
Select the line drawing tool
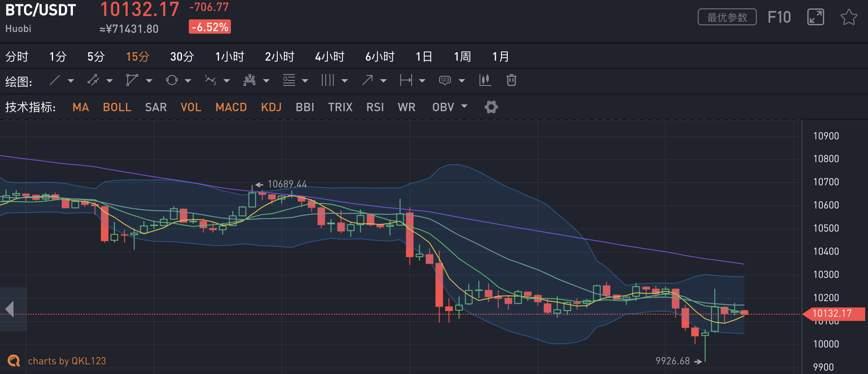55,80
